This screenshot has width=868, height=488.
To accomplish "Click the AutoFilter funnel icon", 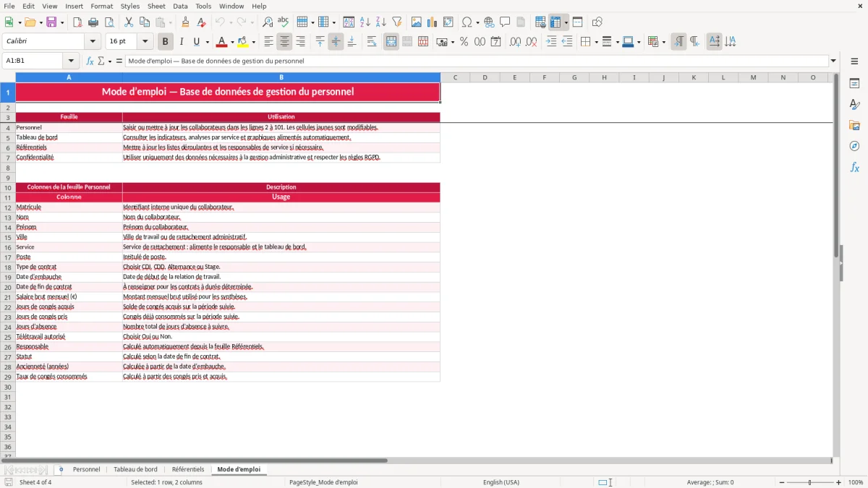I will pos(397,22).
